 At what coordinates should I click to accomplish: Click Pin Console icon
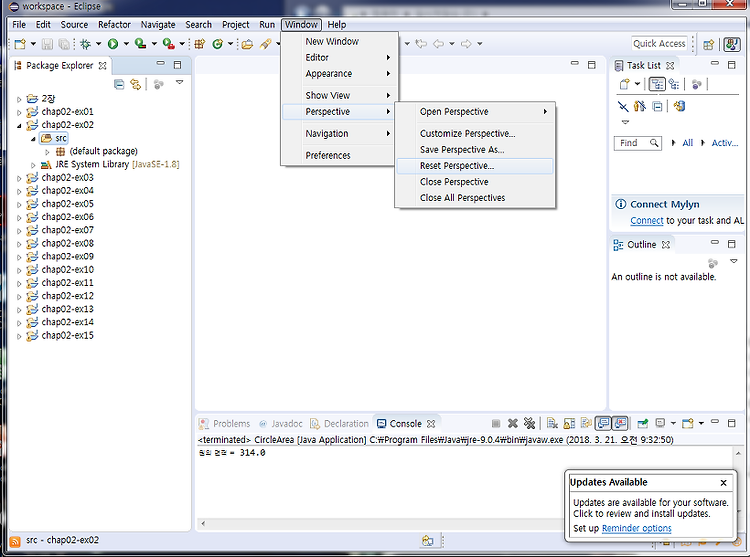point(643,423)
